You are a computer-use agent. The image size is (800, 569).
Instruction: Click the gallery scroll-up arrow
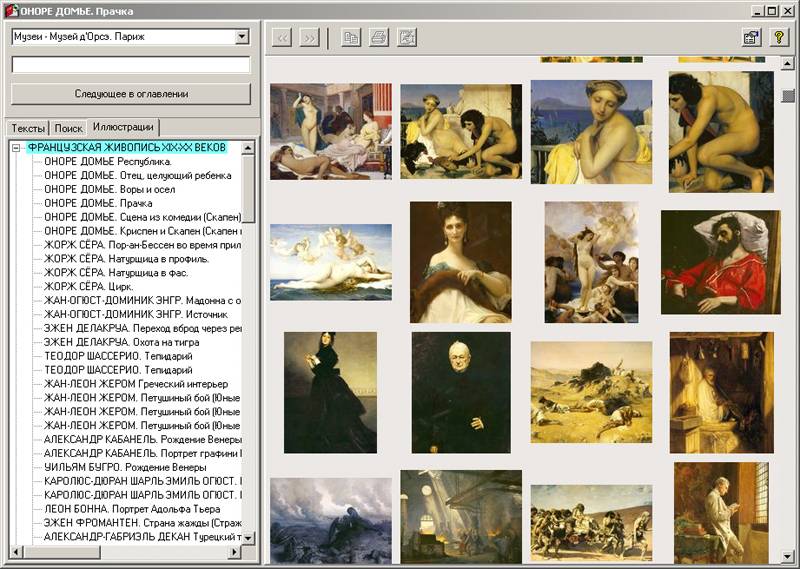tap(788, 64)
